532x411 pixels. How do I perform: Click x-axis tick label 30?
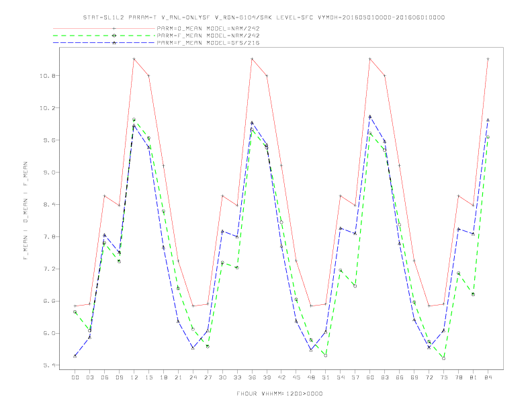coord(222,377)
